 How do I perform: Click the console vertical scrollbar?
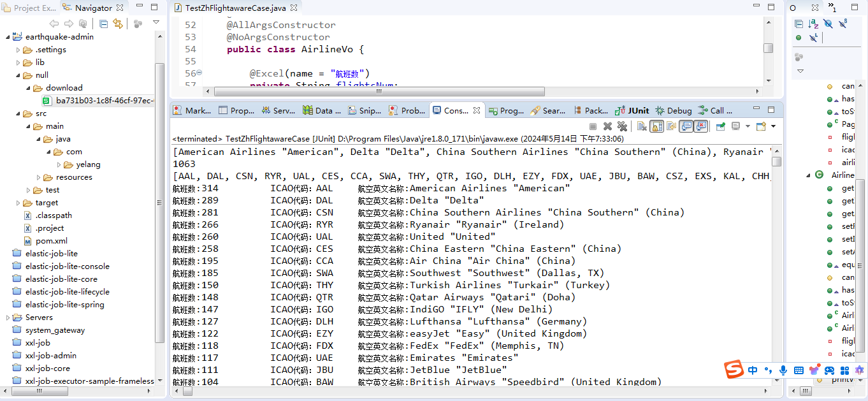pos(776,161)
